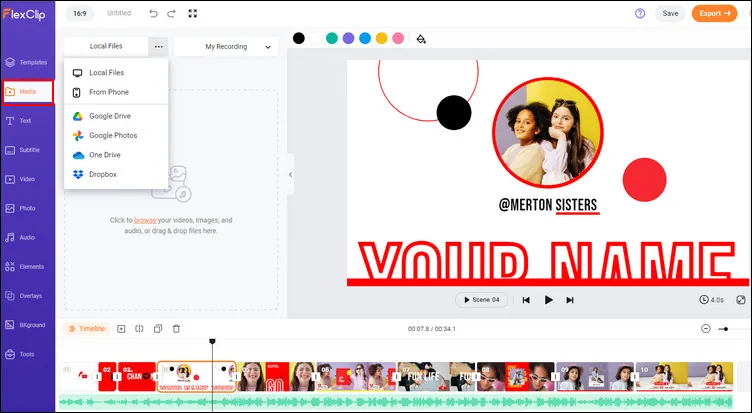Click the green audio waveform track
The width and height of the screenshot is (752, 413).
coord(396,402)
